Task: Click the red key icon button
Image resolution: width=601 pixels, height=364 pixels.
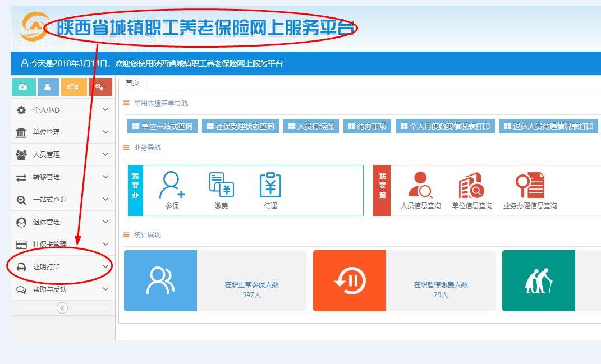Action: (x=100, y=87)
